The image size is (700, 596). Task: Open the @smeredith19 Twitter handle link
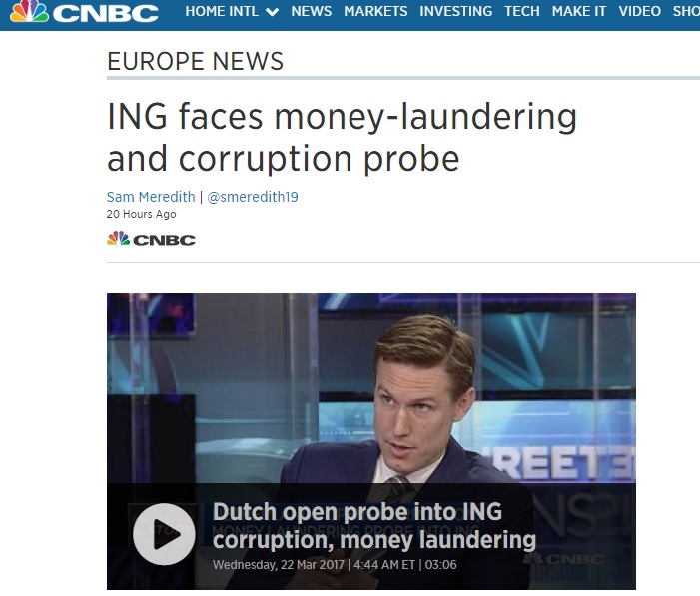pos(253,197)
